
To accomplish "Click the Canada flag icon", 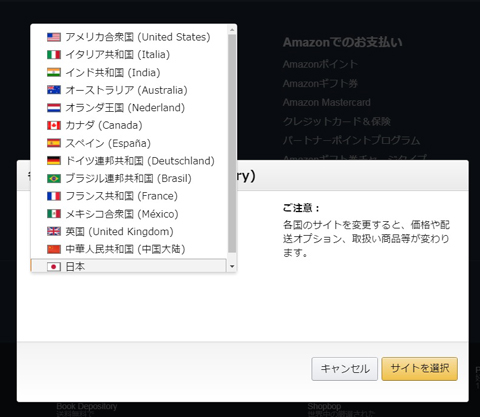I will (54, 125).
